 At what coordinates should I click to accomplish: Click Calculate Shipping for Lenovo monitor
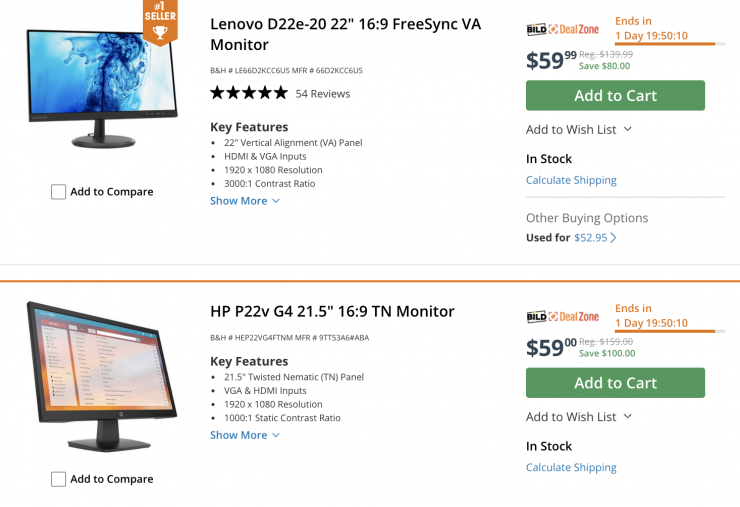[x=571, y=180]
